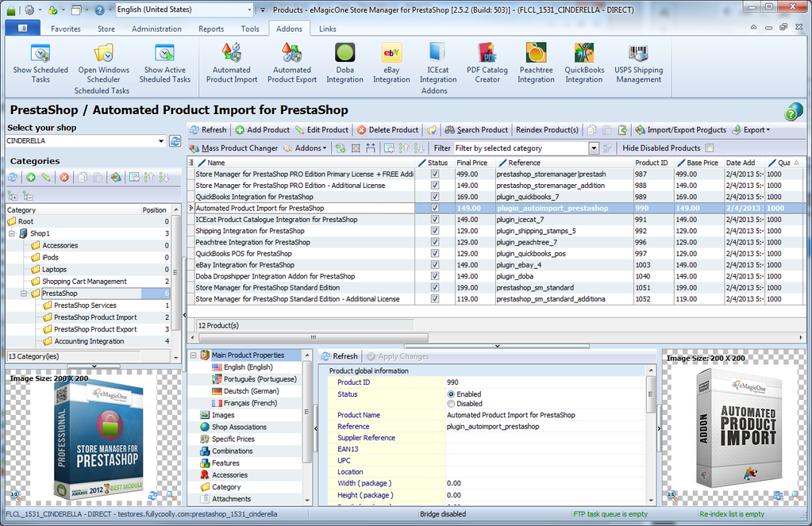Screen dimensions: 812x526
Task: Toggle status checkbox for eBay Integration row
Action: point(435,265)
